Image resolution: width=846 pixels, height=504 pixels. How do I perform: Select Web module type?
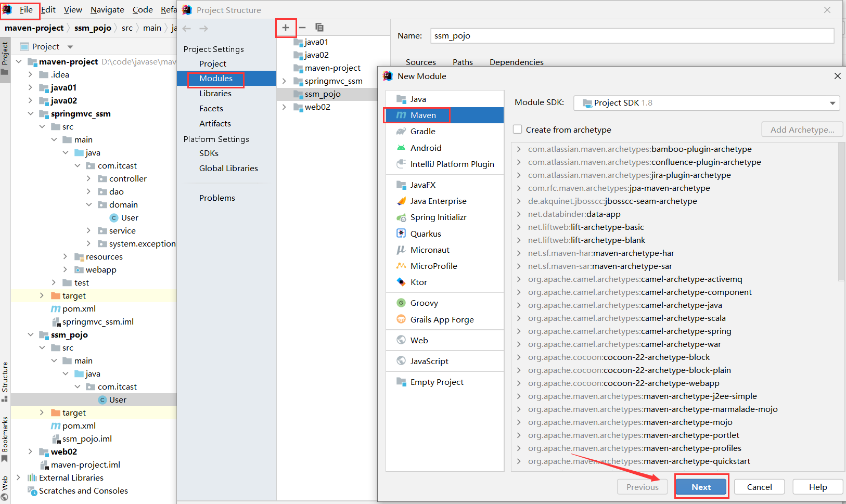click(445, 340)
